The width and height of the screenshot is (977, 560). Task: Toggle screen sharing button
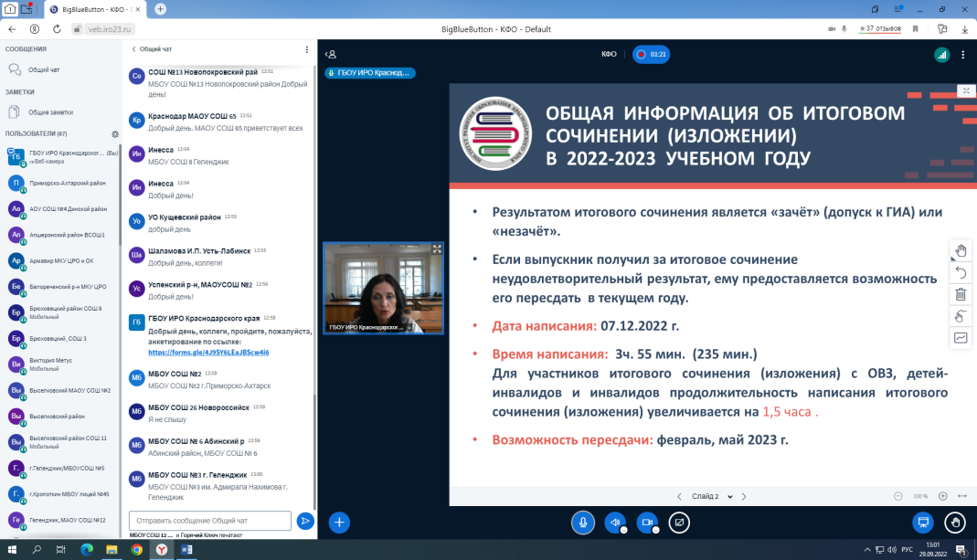click(678, 522)
